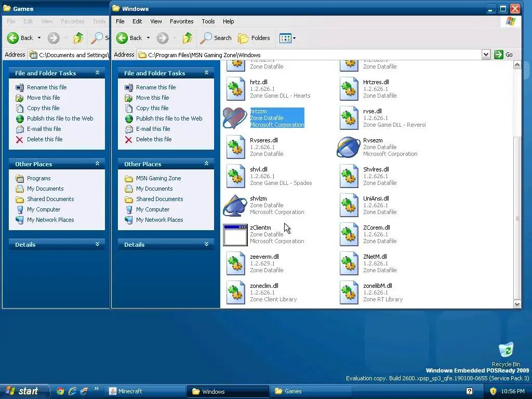Collapse File and Folder Tasks in Windows window
This screenshot has height=399, width=532.
(206, 73)
